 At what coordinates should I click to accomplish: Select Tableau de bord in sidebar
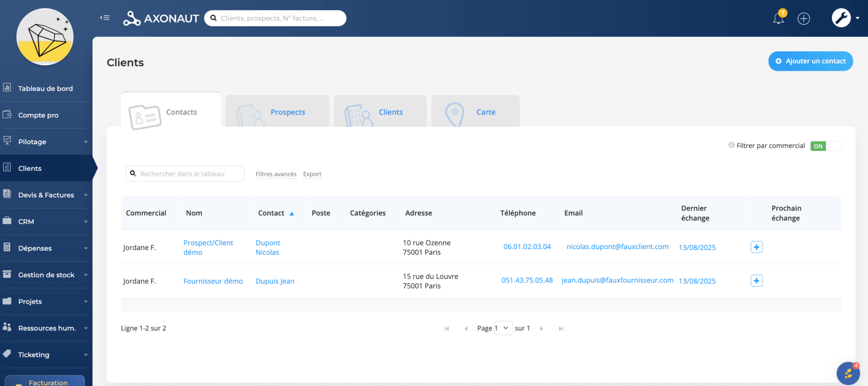pos(46,88)
